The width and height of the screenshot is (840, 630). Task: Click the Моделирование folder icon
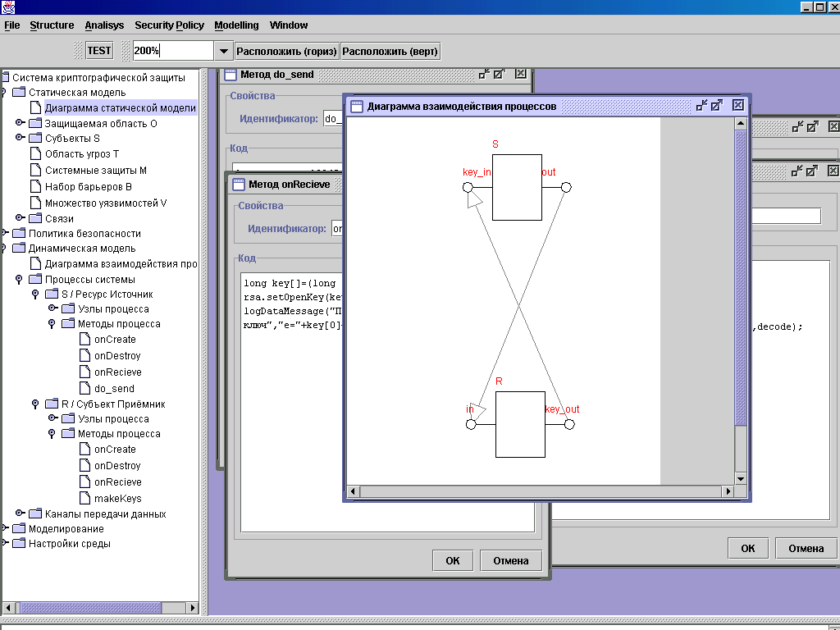tap(19, 529)
